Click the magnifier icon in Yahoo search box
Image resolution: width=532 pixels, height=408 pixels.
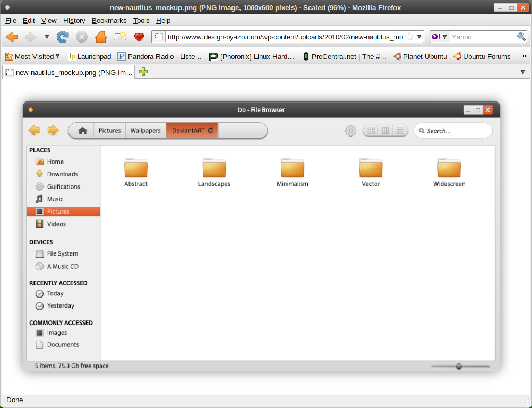(x=521, y=37)
